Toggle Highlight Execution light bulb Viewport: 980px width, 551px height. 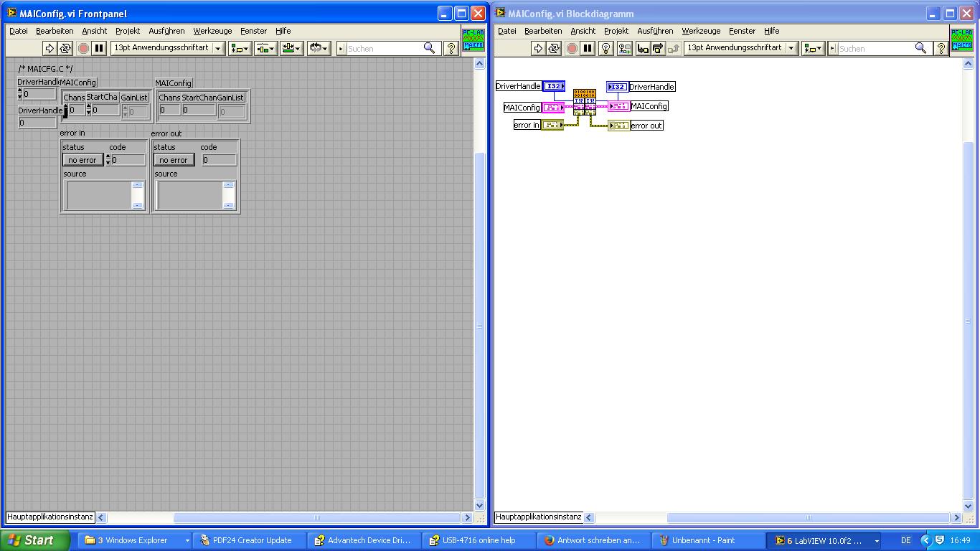pos(606,48)
